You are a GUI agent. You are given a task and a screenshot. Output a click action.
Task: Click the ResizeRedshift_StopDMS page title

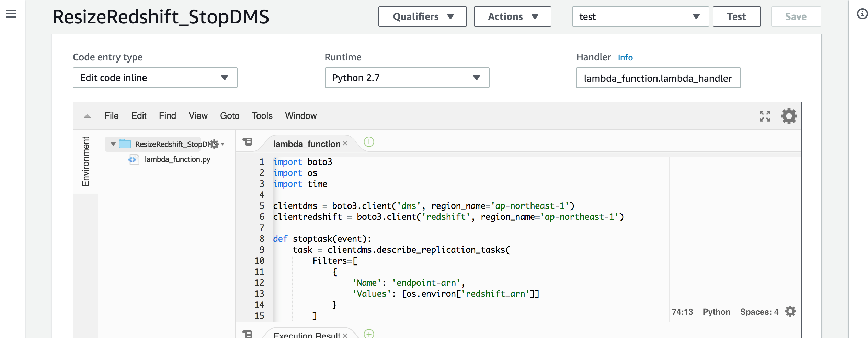[x=161, y=17]
